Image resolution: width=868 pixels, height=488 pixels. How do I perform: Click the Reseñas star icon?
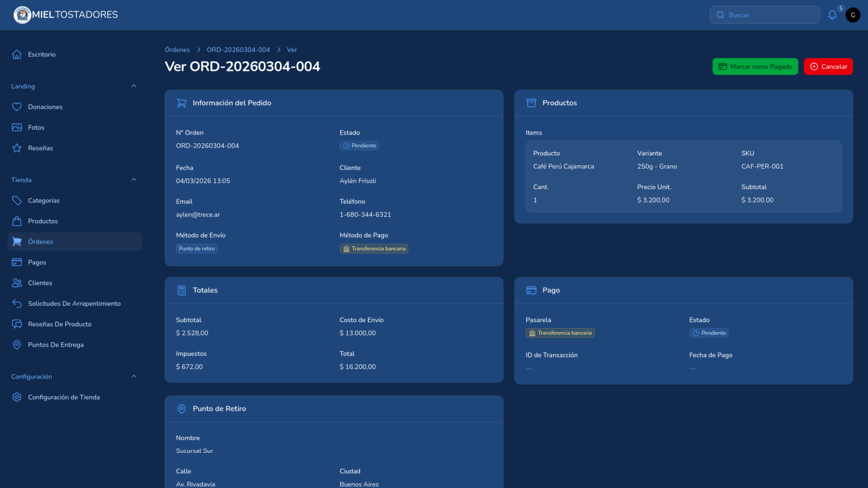coord(17,148)
